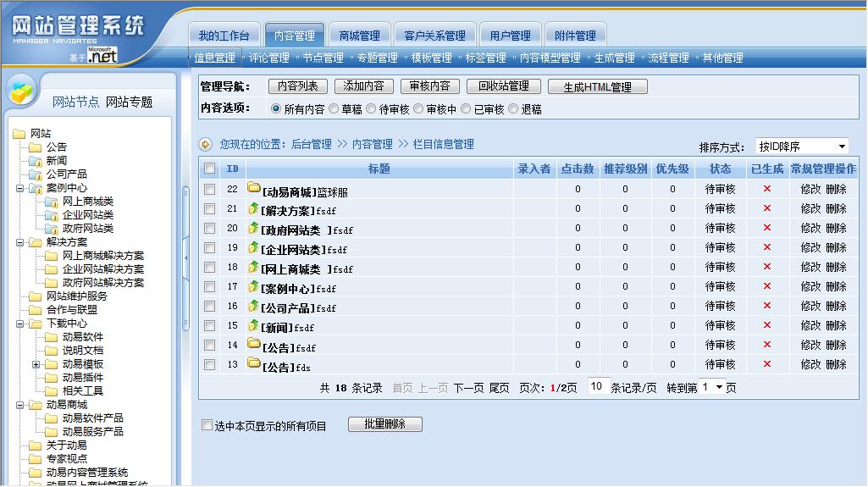The image size is (868, 487).
Task: Open the 转到第 page number dropdown
Action: point(711,387)
